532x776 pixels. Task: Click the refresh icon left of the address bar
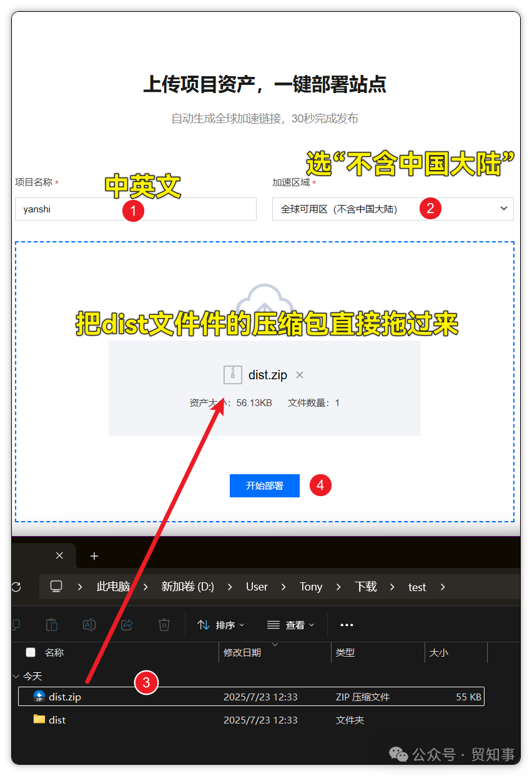click(16, 587)
